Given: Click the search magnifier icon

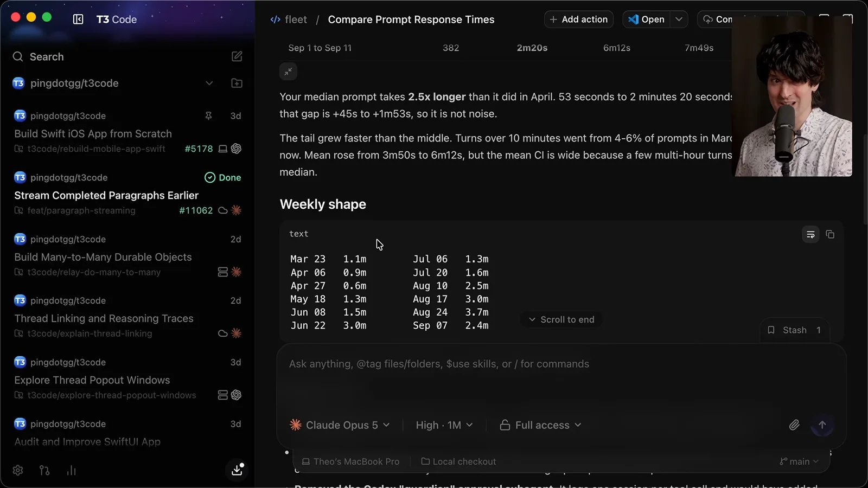Looking at the screenshot, I should click(x=18, y=56).
